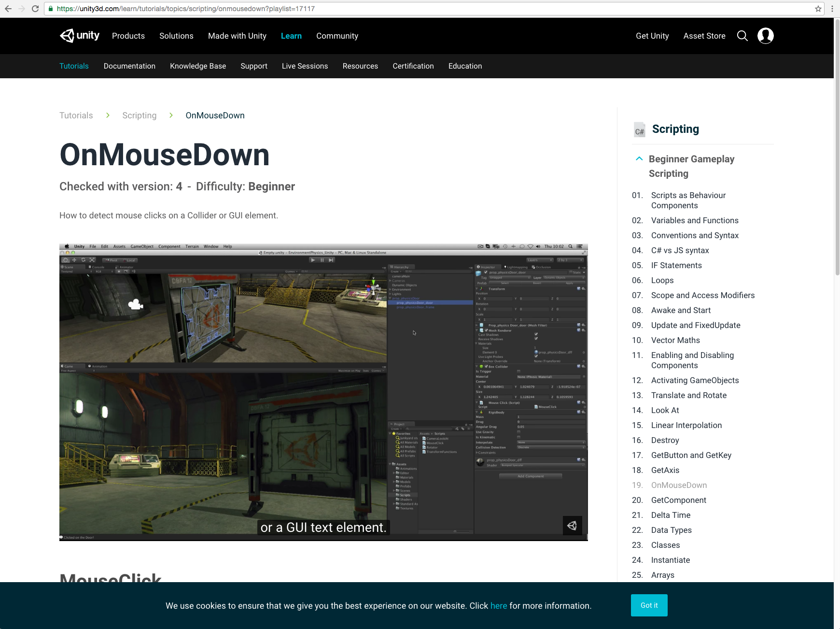Select the Learn menu item

tap(291, 36)
